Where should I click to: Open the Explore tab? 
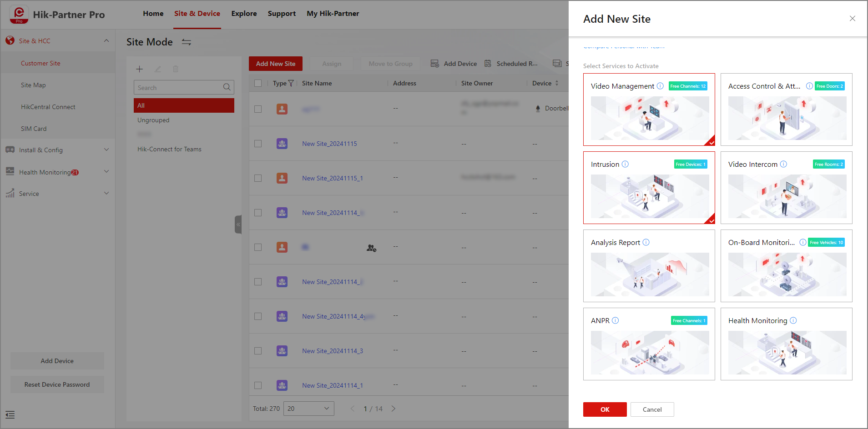[244, 14]
